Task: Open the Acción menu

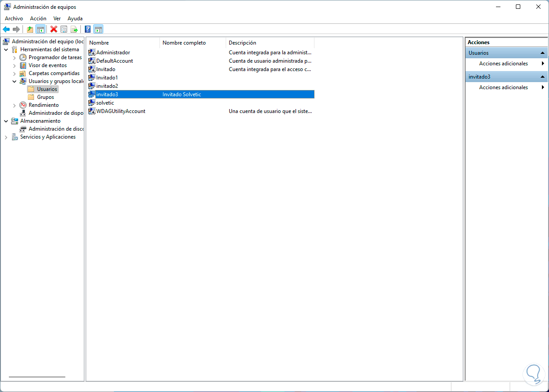Action: [38, 19]
